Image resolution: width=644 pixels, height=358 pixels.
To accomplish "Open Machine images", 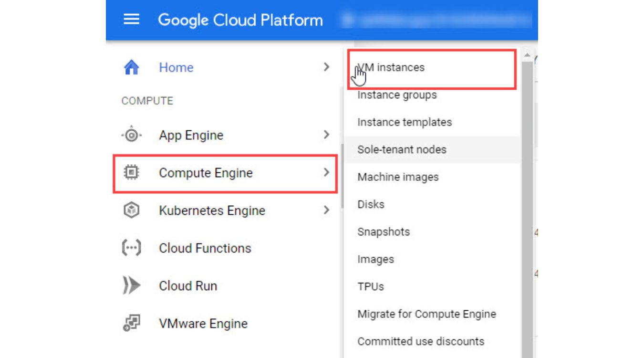I will click(398, 177).
